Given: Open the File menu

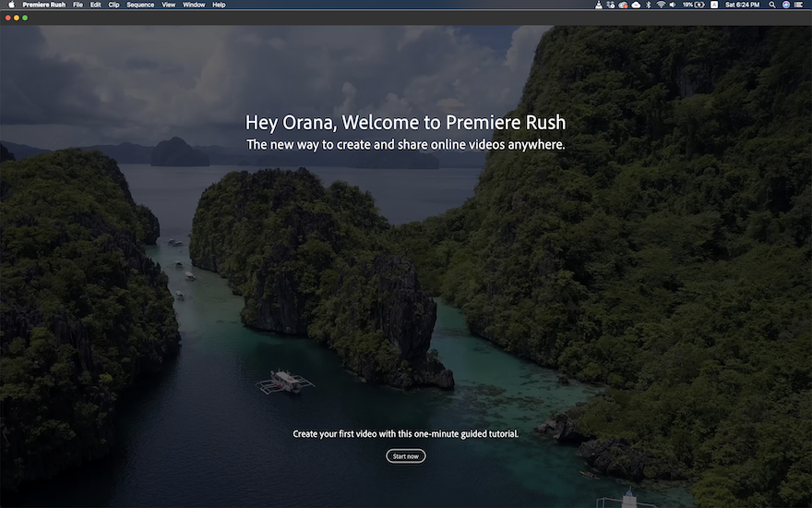Looking at the screenshot, I should point(78,5).
